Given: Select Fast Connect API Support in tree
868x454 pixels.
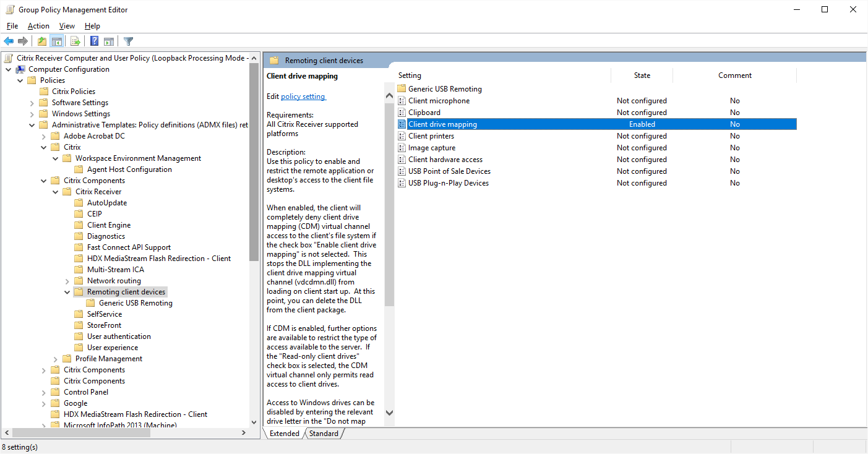Looking at the screenshot, I should [129, 247].
